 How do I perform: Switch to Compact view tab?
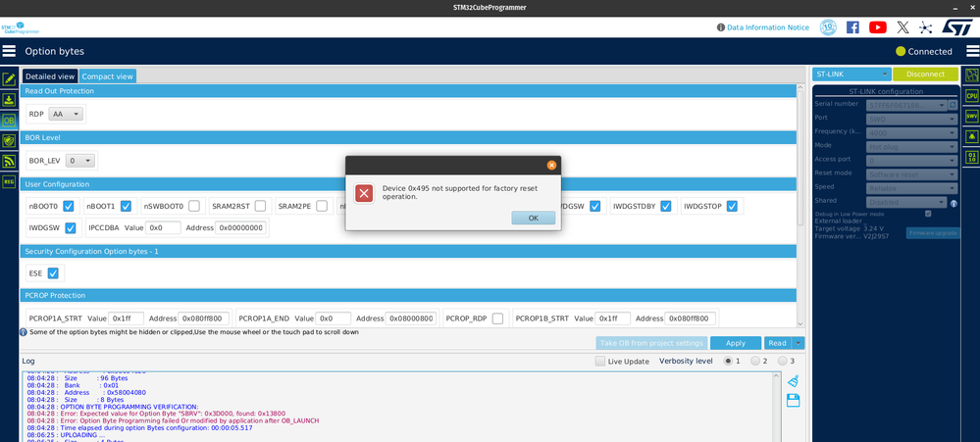[108, 76]
